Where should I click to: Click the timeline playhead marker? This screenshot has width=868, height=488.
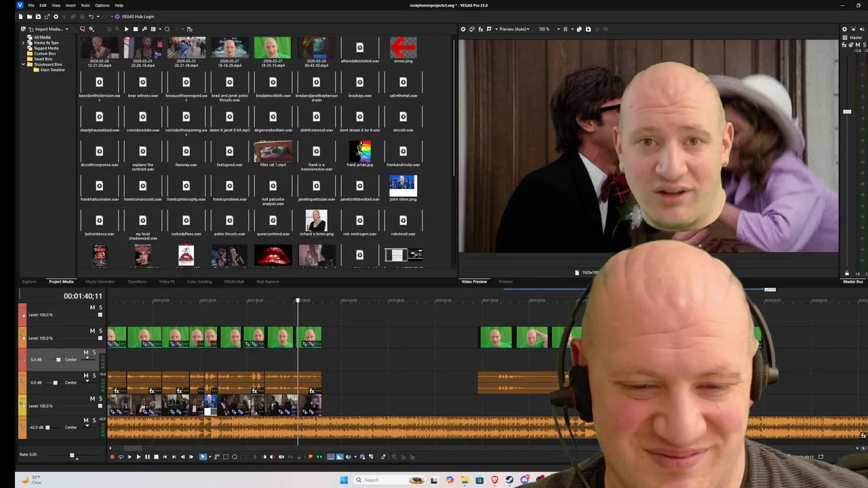point(298,300)
